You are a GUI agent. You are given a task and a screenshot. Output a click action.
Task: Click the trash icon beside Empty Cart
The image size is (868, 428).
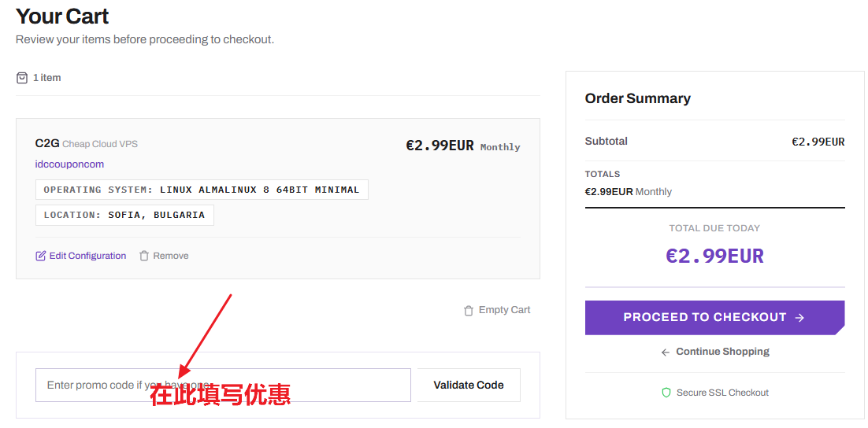[469, 310]
